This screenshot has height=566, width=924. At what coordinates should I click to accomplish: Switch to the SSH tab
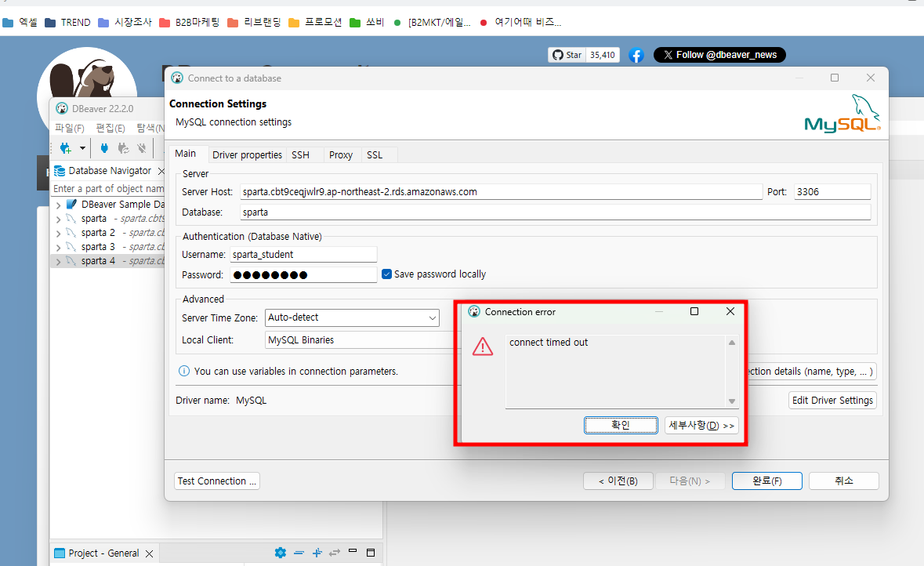point(300,154)
